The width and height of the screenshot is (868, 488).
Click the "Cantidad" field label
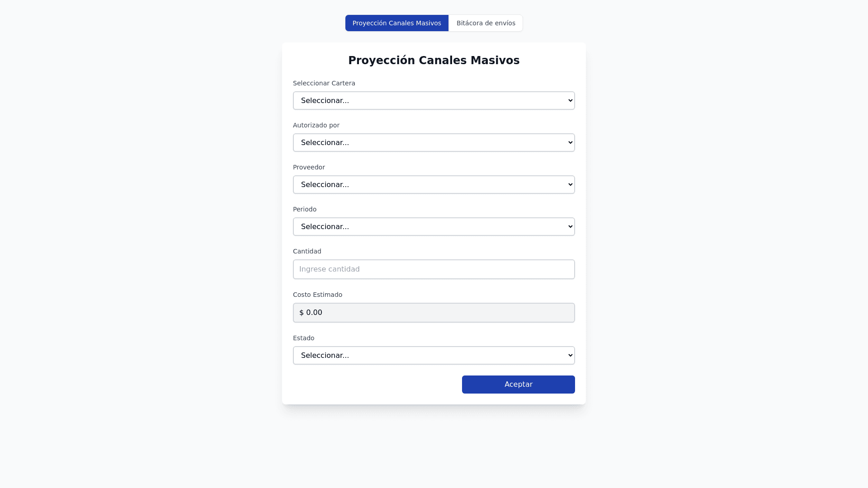tap(307, 251)
